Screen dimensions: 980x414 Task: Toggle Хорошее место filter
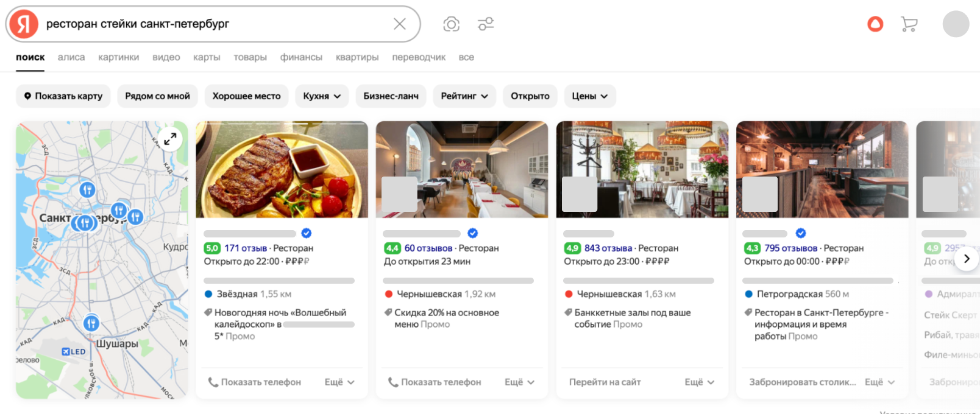coord(246,96)
